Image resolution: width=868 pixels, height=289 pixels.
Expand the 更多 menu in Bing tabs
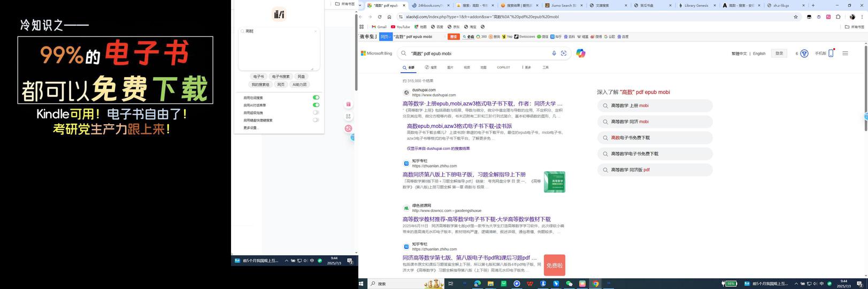[526, 67]
